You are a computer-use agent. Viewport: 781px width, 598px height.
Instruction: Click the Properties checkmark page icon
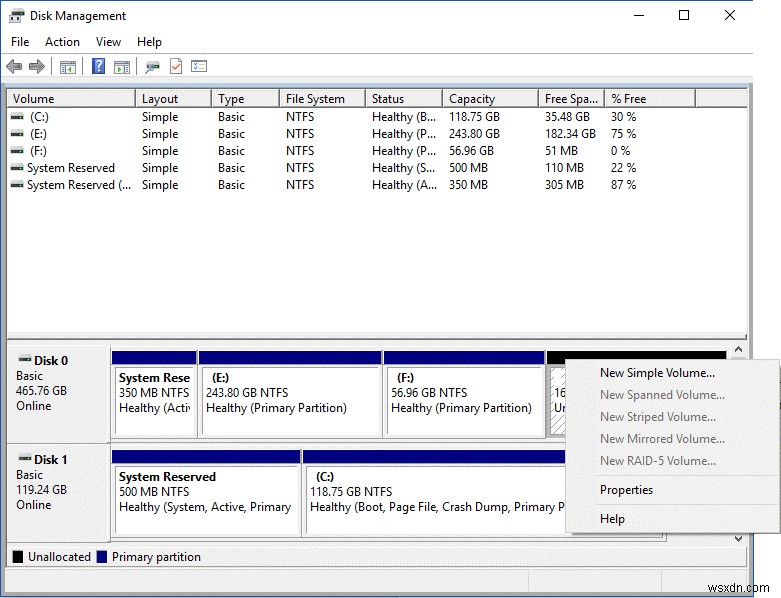tap(176, 66)
